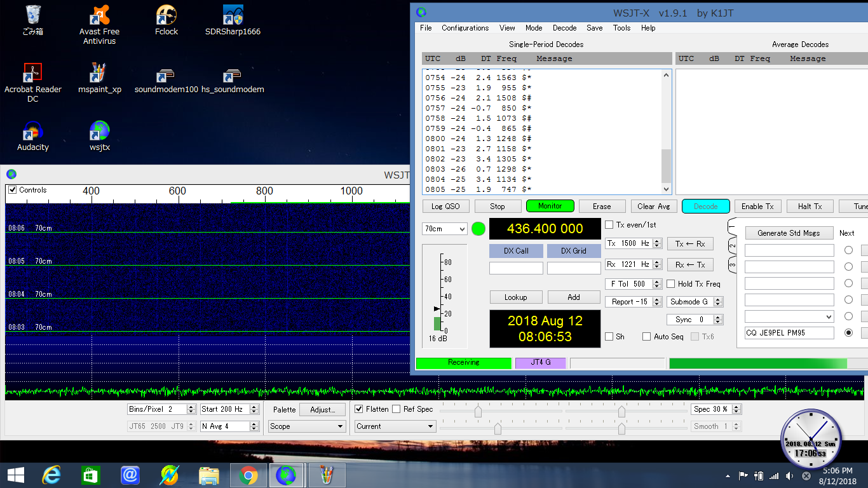This screenshot has width=868, height=488.
Task: Step the N Avg 4 spinner arrows
Action: coord(254,426)
